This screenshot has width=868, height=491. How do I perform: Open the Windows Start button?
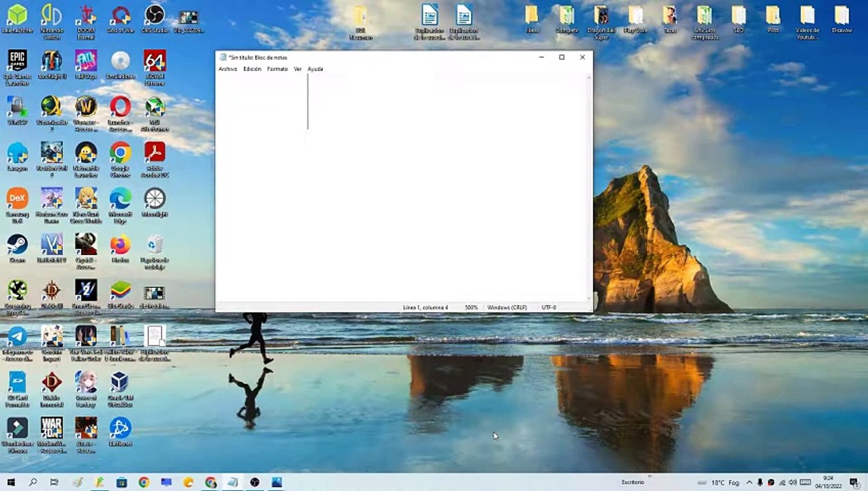11,482
